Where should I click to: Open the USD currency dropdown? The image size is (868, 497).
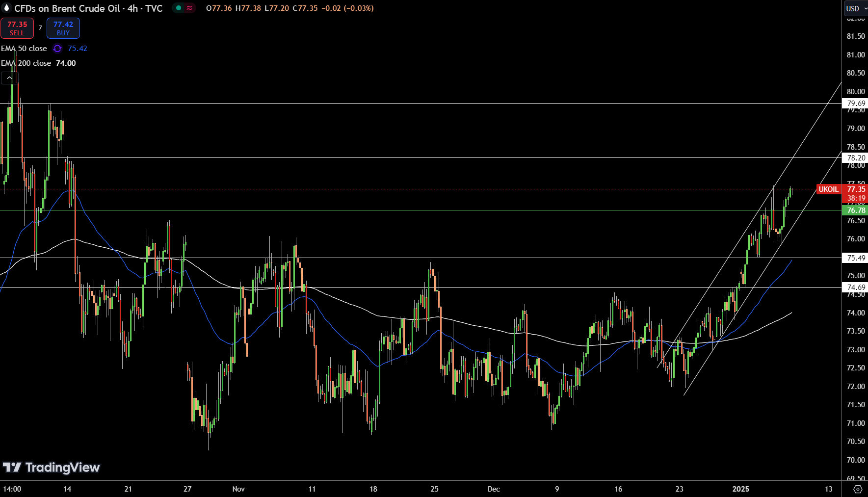856,8
